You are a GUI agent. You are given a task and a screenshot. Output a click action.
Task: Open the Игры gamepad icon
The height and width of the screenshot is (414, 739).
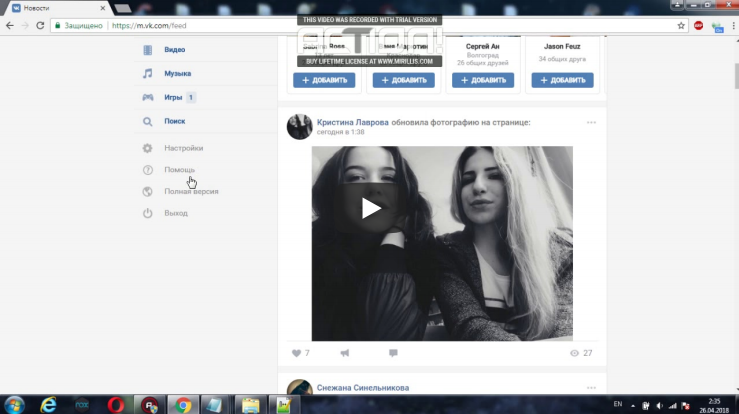click(147, 97)
